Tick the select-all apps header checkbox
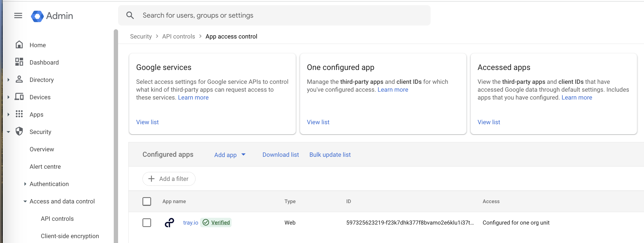Screen dimensions: 644x243 (x=147, y=202)
